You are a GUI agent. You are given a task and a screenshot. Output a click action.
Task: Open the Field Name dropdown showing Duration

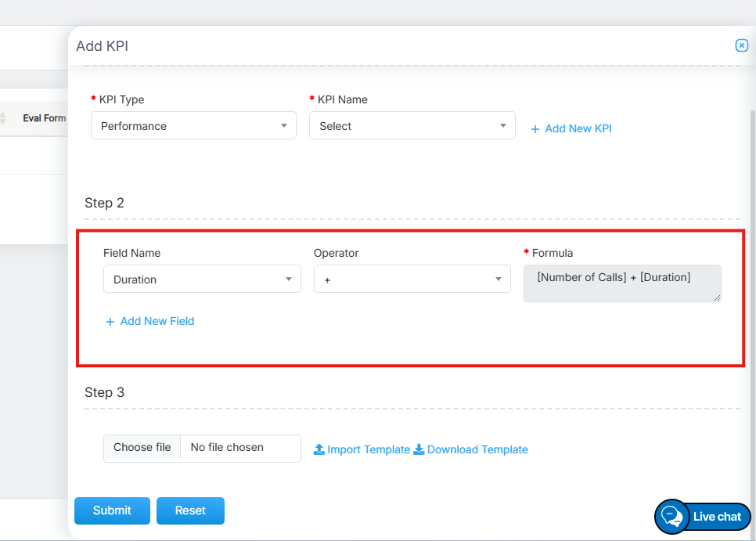(202, 280)
